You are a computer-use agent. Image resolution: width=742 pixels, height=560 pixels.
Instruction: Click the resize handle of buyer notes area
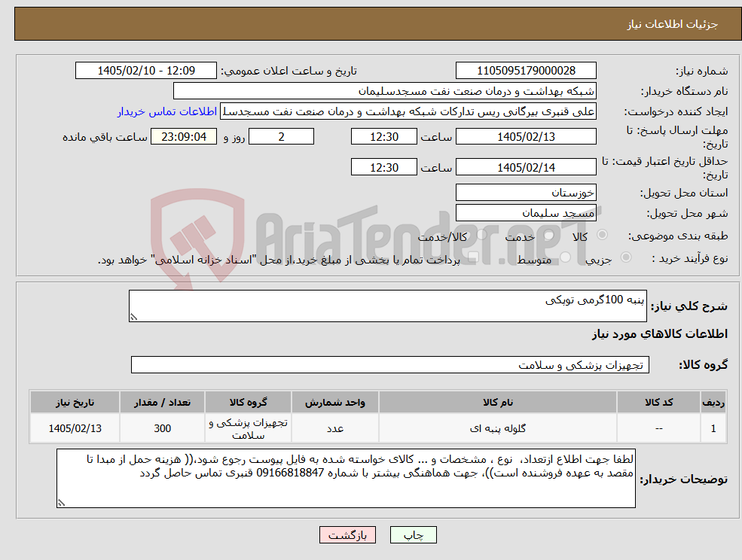click(x=61, y=504)
